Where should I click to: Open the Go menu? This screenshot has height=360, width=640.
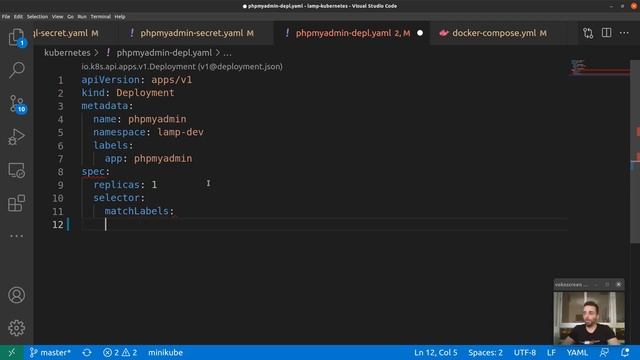70,17
